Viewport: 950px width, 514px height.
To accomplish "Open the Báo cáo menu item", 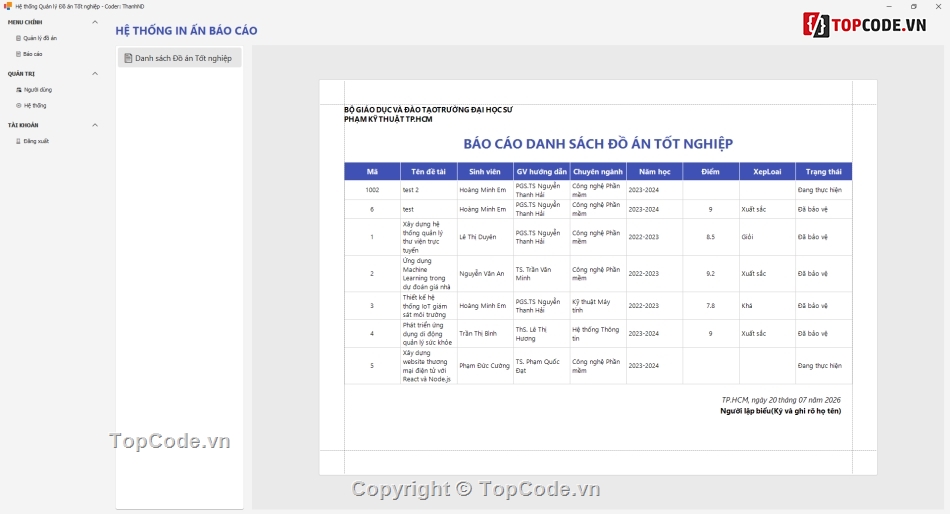I will coord(29,54).
